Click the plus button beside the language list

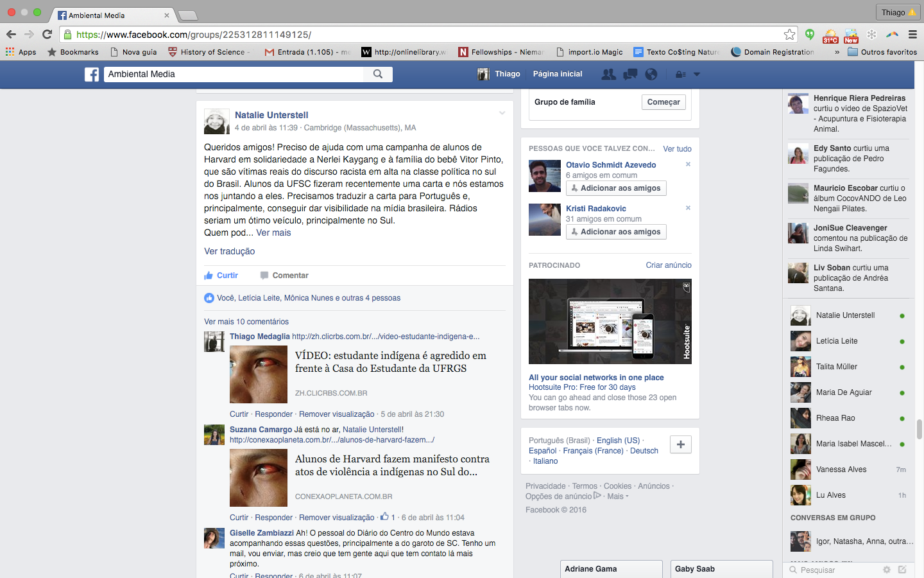(x=681, y=444)
